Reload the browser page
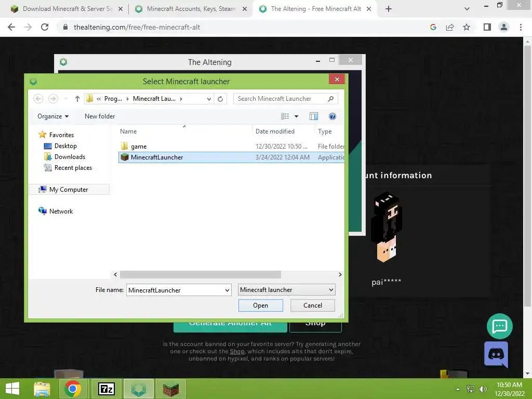This screenshot has width=532, height=399. pos(45,27)
